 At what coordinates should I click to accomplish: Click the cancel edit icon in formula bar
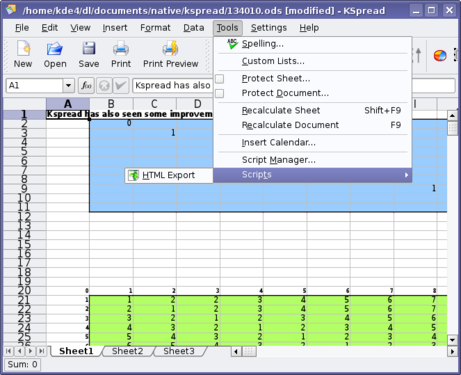point(104,86)
